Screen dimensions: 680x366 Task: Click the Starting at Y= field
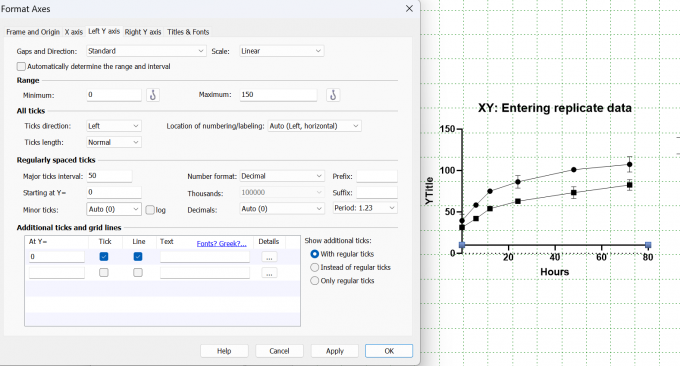(x=114, y=192)
